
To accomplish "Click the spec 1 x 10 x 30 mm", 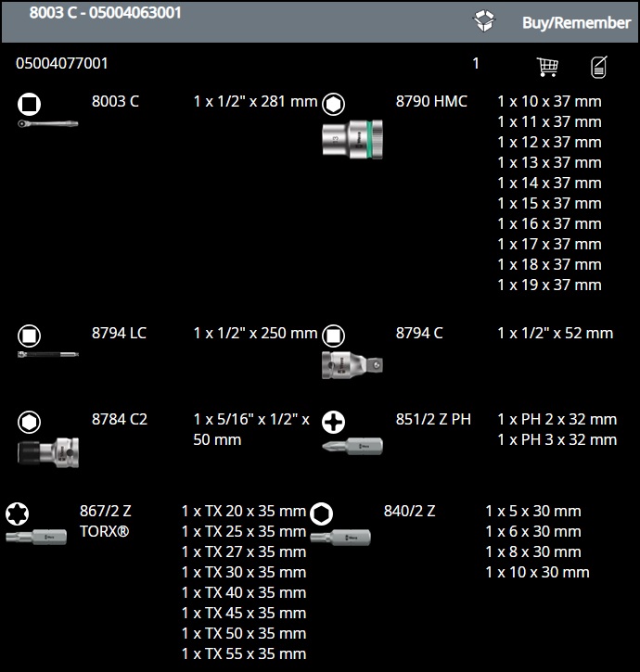I will click(x=537, y=572).
